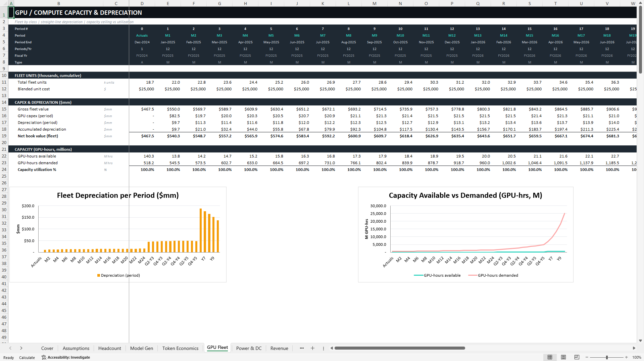This screenshot has height=361, width=644.
Task: Click the $681.3 net book value cell
Action: (x=607, y=136)
